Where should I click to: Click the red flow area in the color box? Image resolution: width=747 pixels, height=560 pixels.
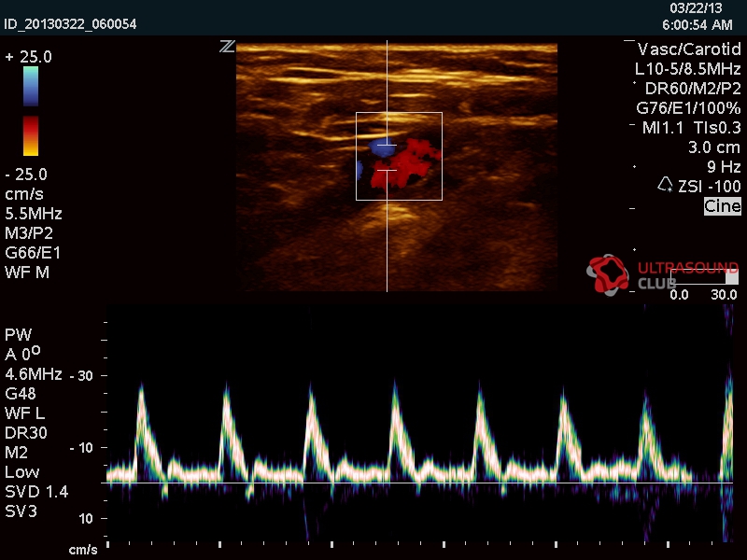pyautogui.click(x=405, y=164)
